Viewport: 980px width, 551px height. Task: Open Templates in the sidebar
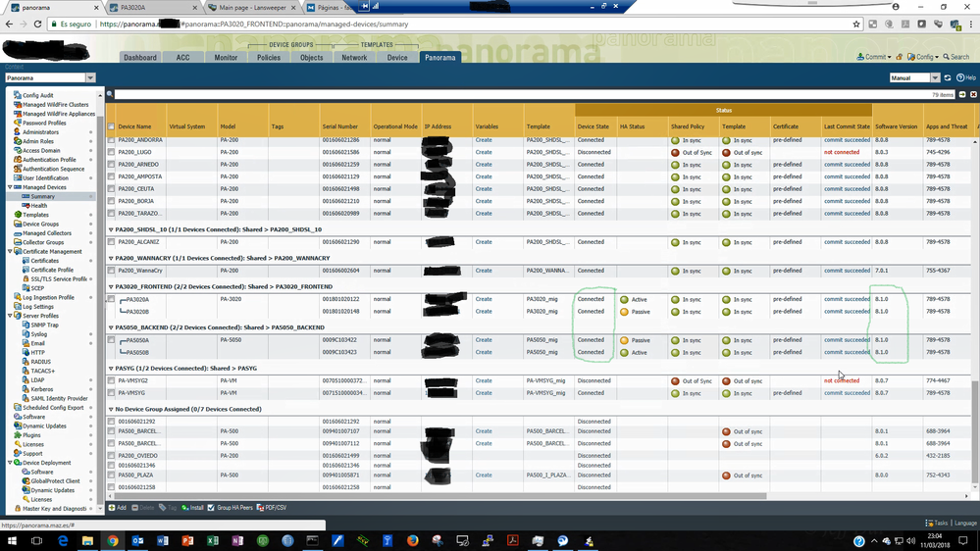pos(35,215)
